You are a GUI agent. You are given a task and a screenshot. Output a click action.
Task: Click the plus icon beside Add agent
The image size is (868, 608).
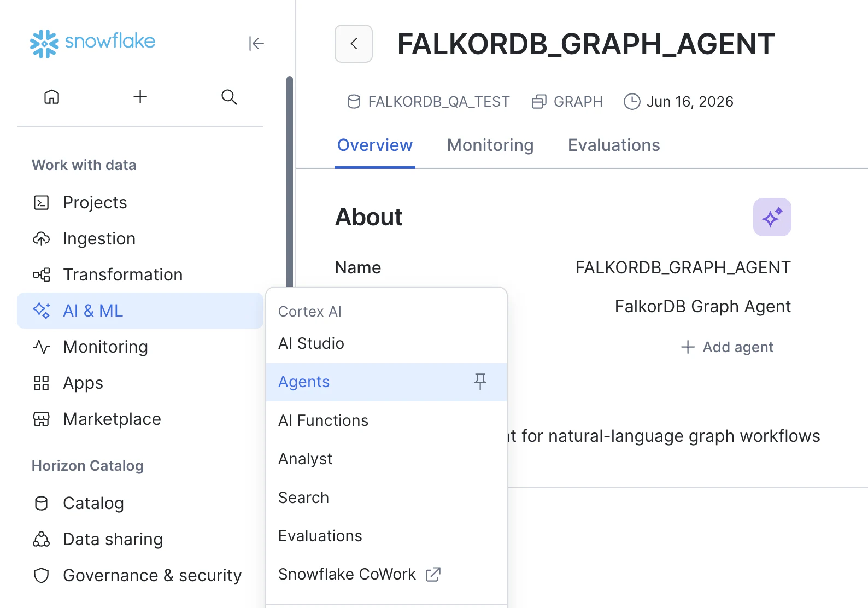688,347
